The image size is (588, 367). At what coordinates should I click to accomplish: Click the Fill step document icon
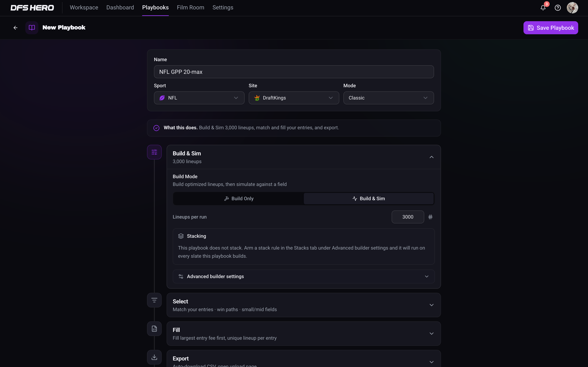(x=154, y=329)
